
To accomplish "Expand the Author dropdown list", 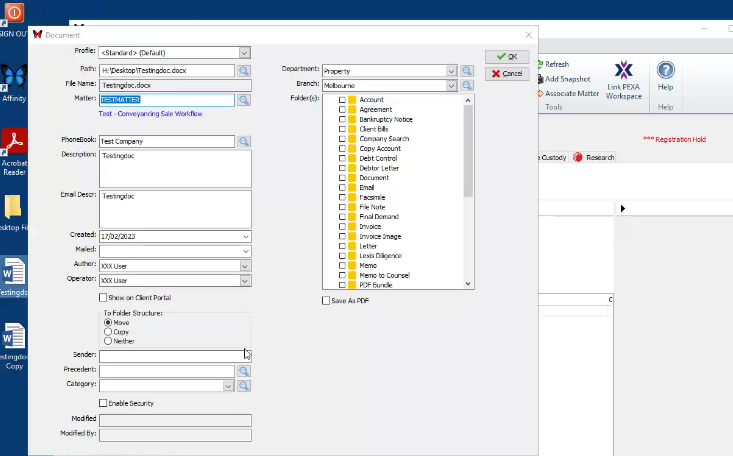I will click(x=244, y=267).
